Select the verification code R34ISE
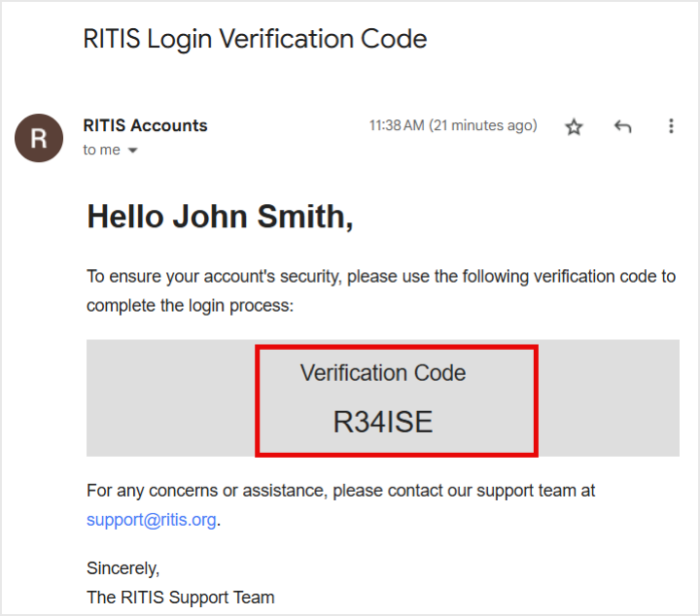The width and height of the screenshot is (700, 616). [383, 423]
